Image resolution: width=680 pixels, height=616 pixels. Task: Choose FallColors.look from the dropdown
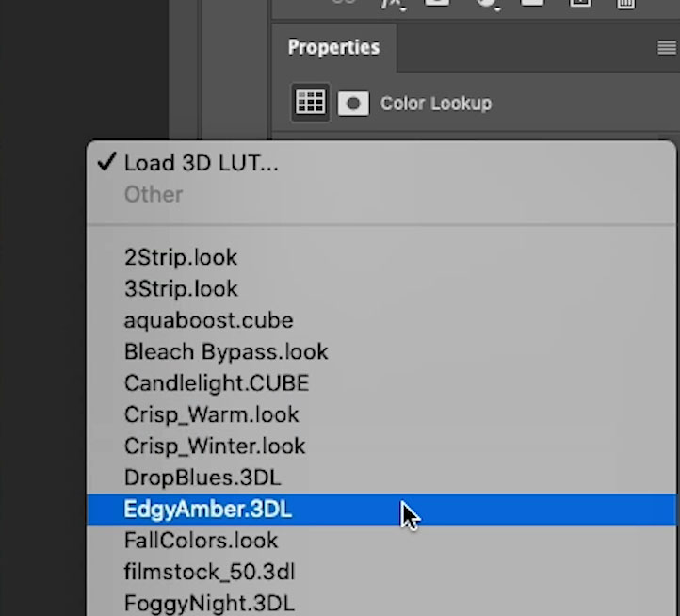click(201, 541)
